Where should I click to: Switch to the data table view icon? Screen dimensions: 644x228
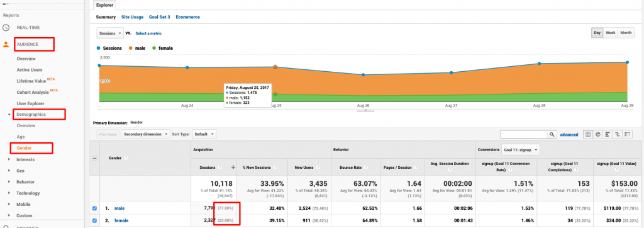coord(588,134)
